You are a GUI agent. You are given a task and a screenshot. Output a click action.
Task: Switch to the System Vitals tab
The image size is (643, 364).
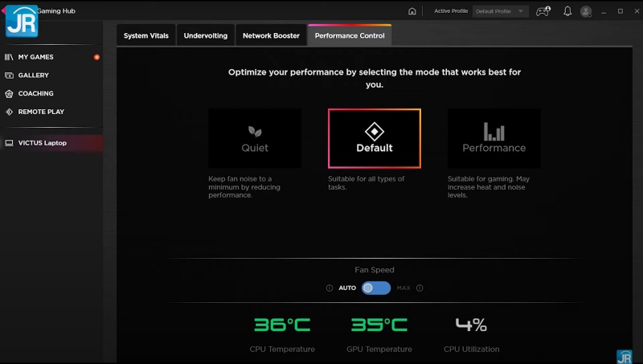[146, 35]
